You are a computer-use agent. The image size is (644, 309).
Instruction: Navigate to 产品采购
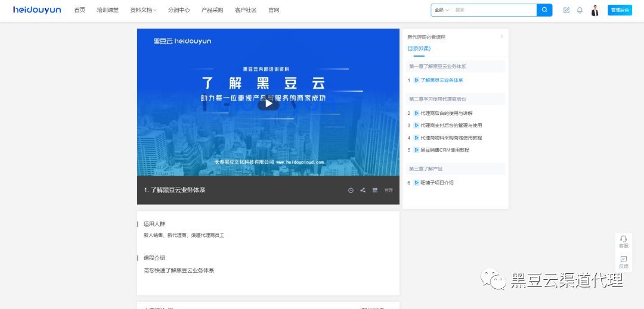(x=212, y=10)
